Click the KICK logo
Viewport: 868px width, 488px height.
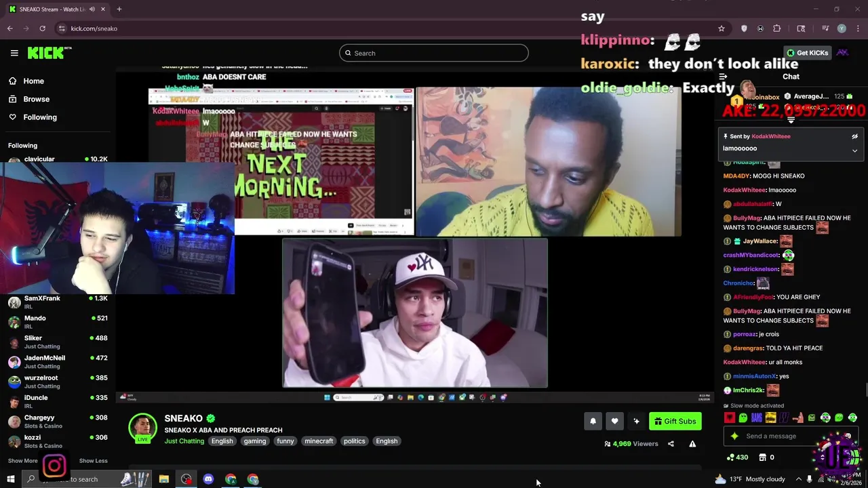pyautogui.click(x=50, y=53)
